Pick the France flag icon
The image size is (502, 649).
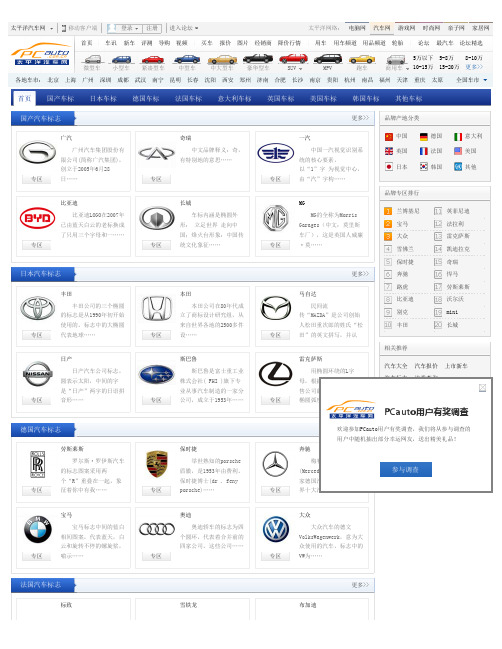pos(423,151)
